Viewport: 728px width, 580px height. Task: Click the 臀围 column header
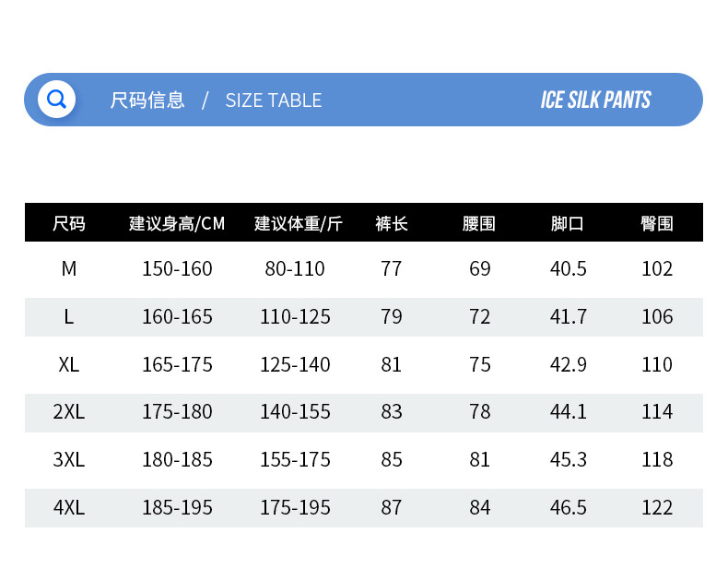(657, 223)
